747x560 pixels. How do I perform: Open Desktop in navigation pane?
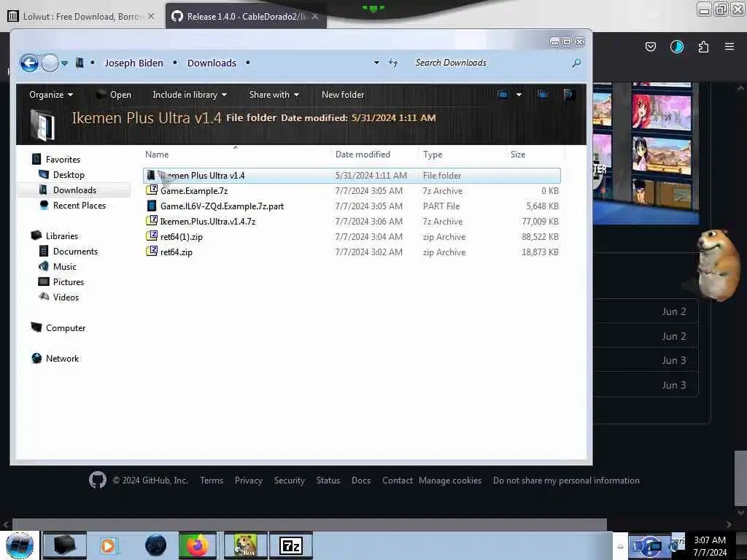tap(69, 175)
